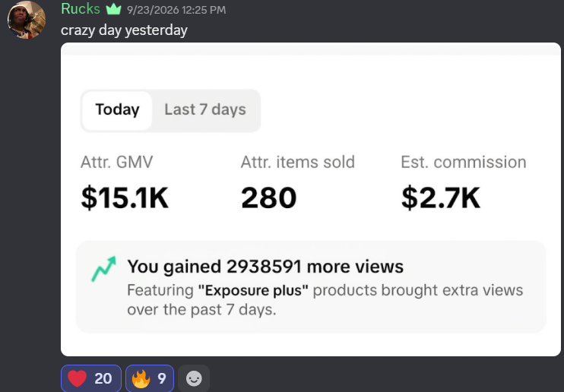Viewport: 564px width, 392px height.
Task: Click the 9/23/2026 12:25 PM timestamp
Action: [176, 10]
